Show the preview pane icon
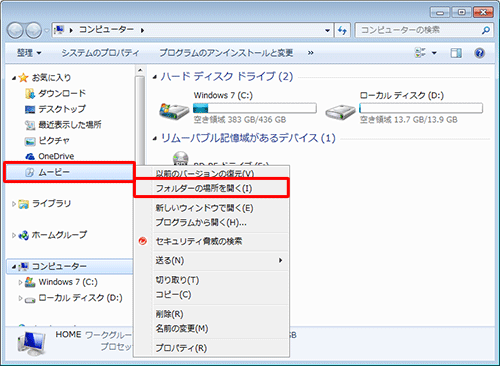 [456, 53]
